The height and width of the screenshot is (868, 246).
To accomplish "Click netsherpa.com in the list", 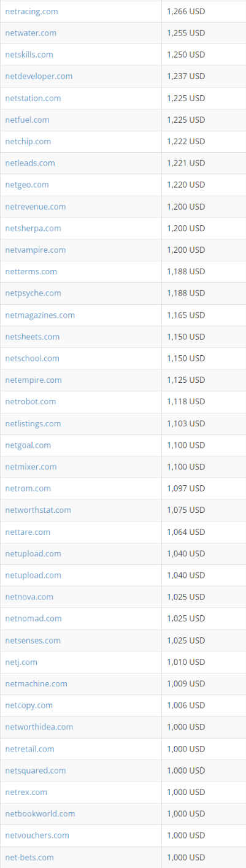I will 33,228.
